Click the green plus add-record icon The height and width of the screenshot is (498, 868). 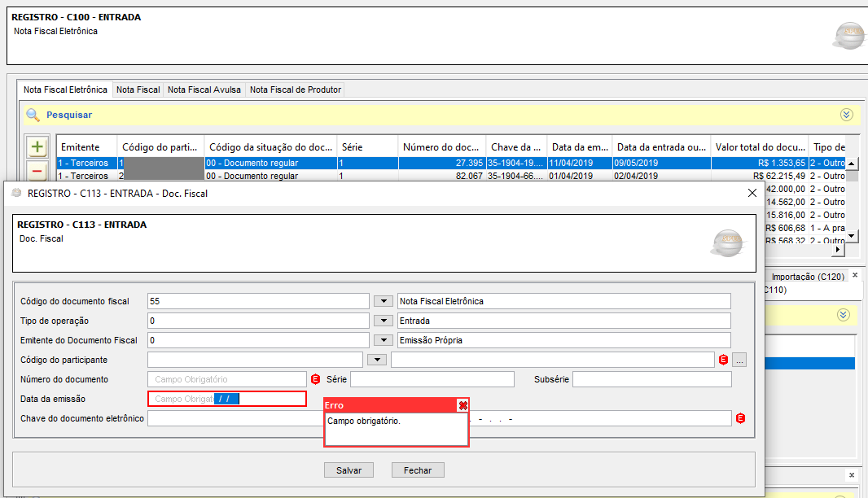tap(37, 147)
